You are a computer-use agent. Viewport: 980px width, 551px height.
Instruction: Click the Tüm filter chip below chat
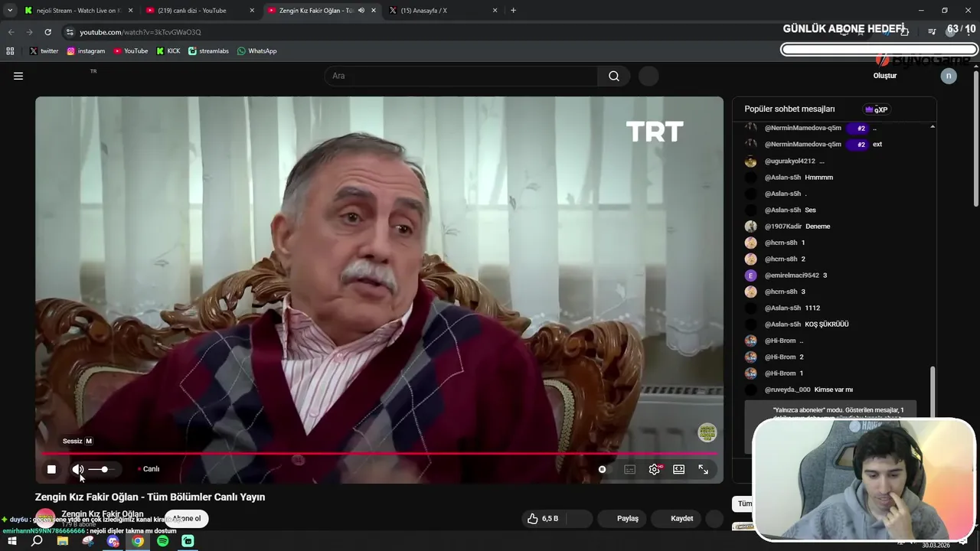(744, 504)
